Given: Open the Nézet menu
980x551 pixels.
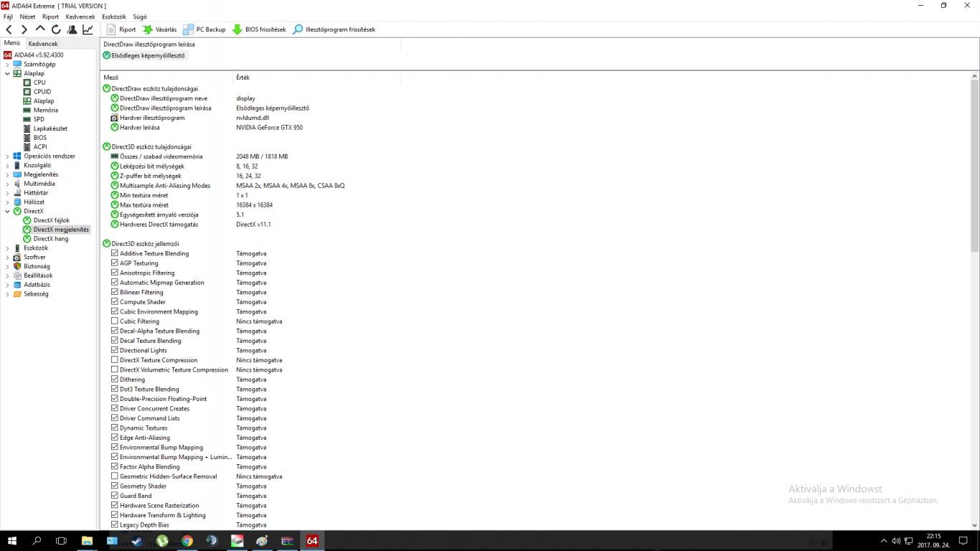Looking at the screenshot, I should [x=27, y=17].
